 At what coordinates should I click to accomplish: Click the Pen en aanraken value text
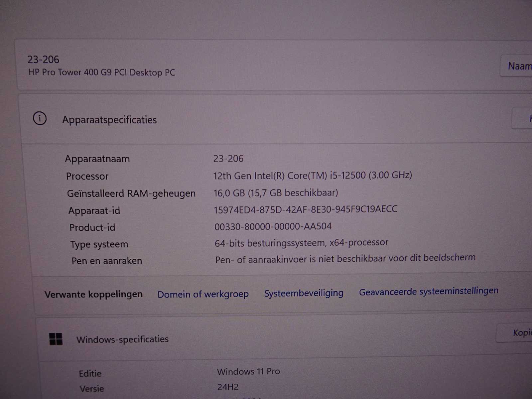[345, 258]
